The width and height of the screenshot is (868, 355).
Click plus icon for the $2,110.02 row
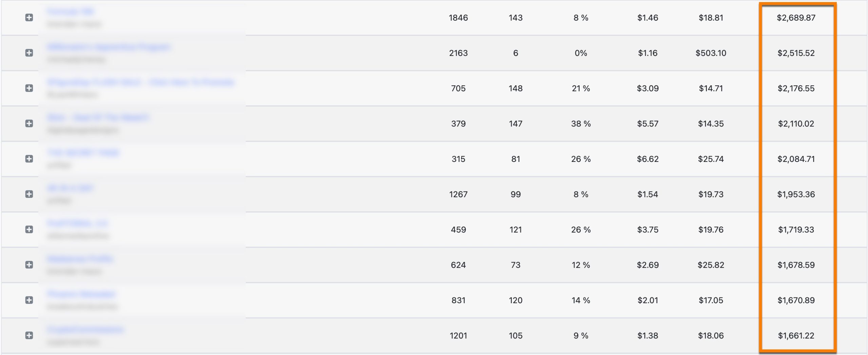pos(29,123)
